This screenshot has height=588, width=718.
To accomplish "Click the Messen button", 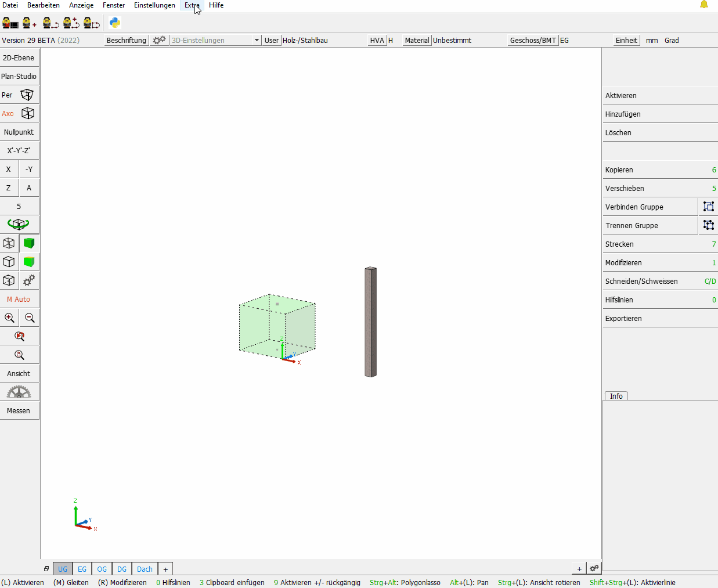I will (x=19, y=410).
